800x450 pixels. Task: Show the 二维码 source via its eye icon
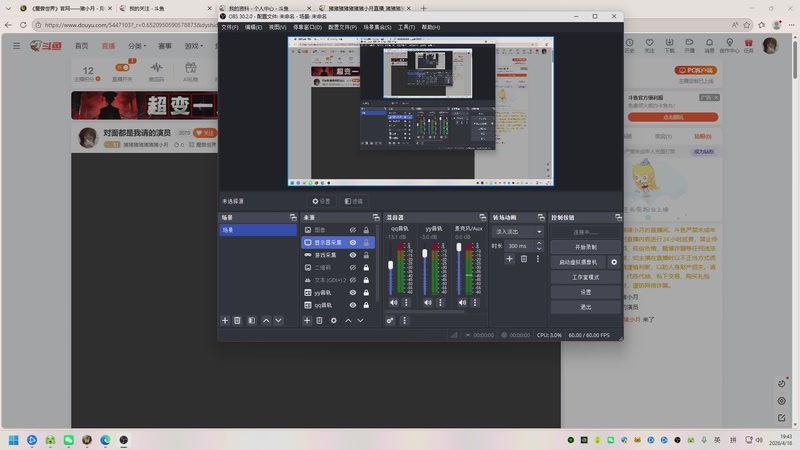pos(353,267)
